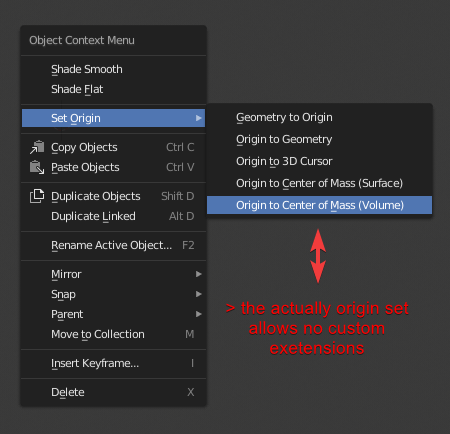
Task: Expand the Mirror submenu arrow
Action: click(199, 274)
